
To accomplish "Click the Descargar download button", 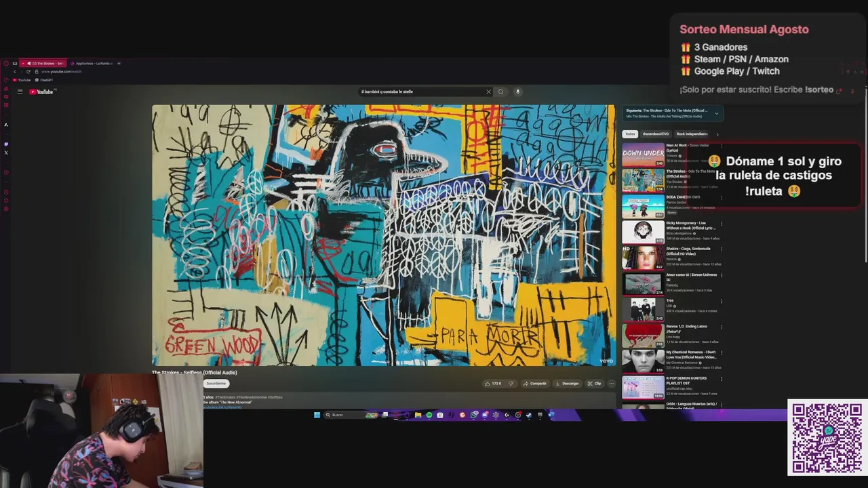I will tap(567, 384).
